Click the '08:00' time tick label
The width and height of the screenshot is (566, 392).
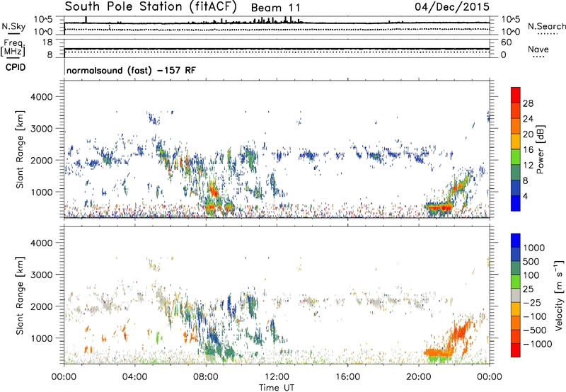click(206, 376)
